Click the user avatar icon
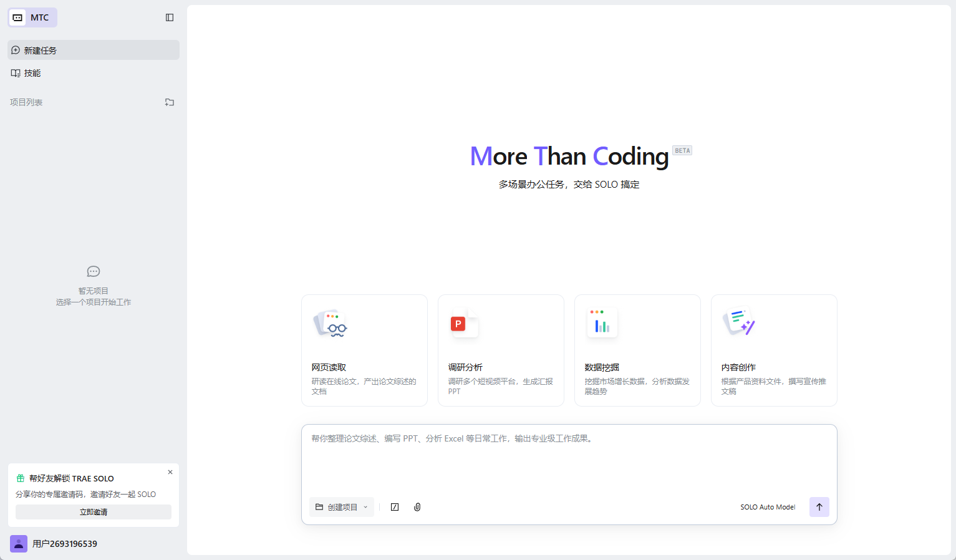Viewport: 956px width, 560px height. [x=19, y=544]
